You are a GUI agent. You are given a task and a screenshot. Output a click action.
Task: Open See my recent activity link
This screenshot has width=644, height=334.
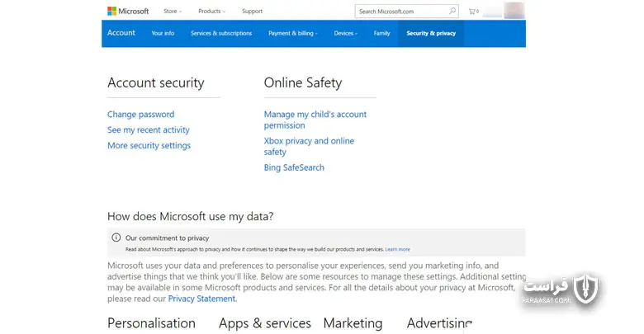pyautogui.click(x=149, y=129)
